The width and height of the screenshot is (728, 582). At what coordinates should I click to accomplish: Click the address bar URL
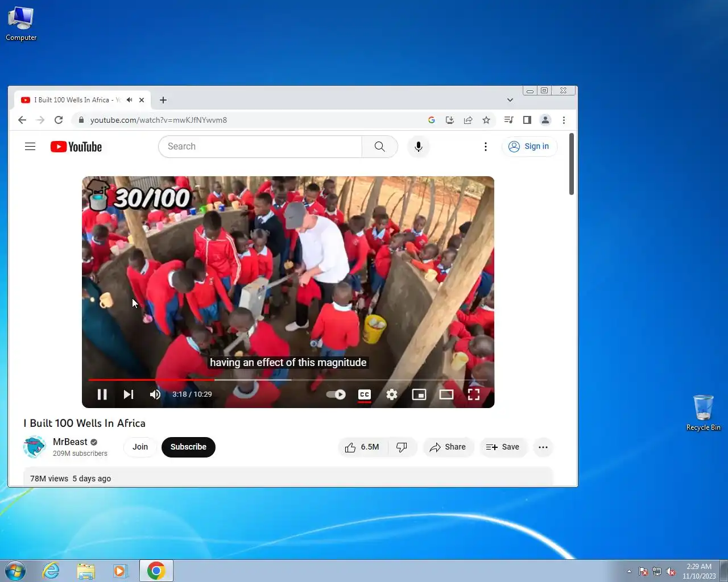click(x=159, y=120)
